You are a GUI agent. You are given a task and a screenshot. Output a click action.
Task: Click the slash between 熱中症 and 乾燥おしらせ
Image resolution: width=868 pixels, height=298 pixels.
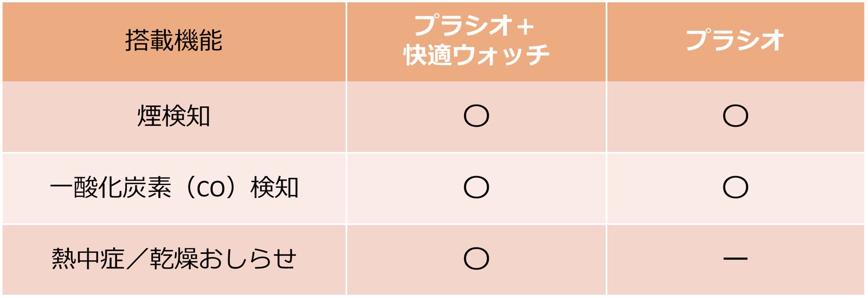click(x=136, y=259)
